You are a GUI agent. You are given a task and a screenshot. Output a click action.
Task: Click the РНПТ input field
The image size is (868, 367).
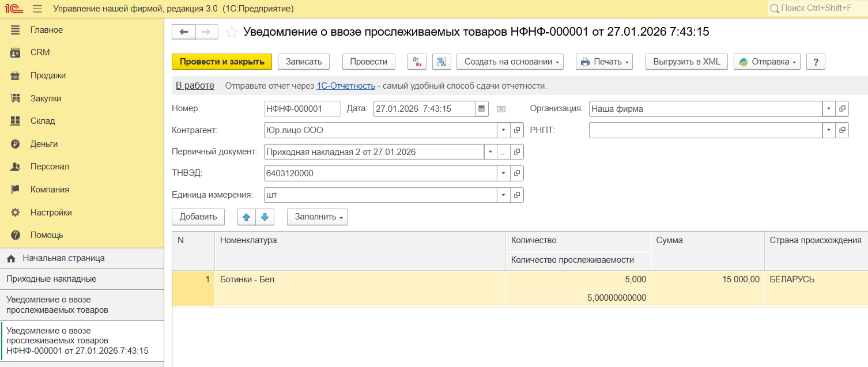(705, 130)
